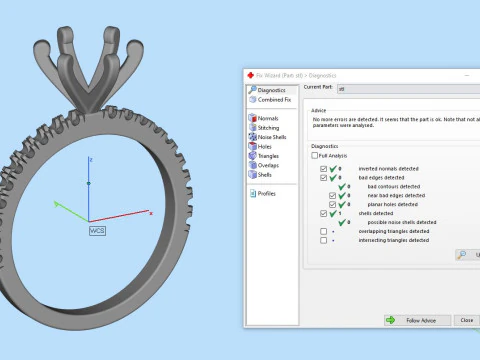This screenshot has height=360, width=480.
Task: Click inside the Current Part field
Action: pyautogui.click(x=409, y=89)
